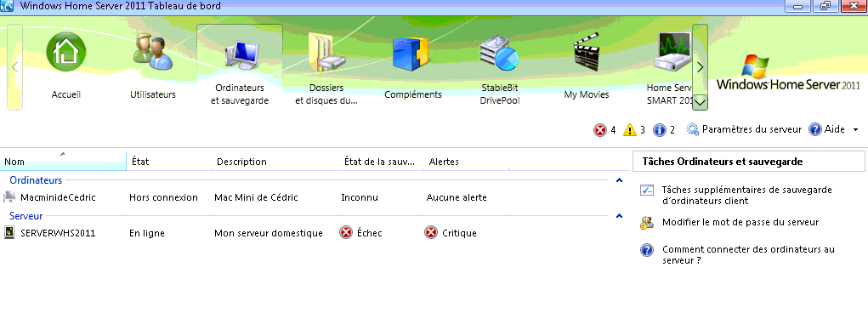Click the blue information alerts icon
Screen dimensions: 868x313
pyautogui.click(x=660, y=130)
